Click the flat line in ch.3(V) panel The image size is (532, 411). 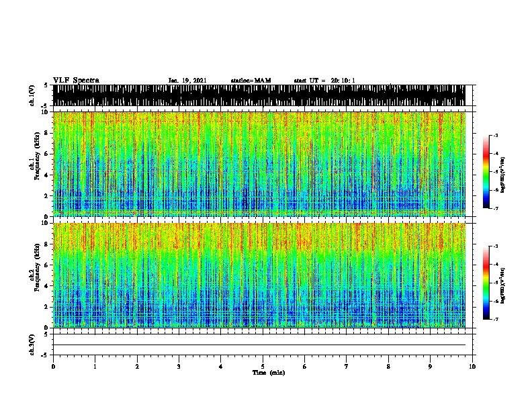259,345
